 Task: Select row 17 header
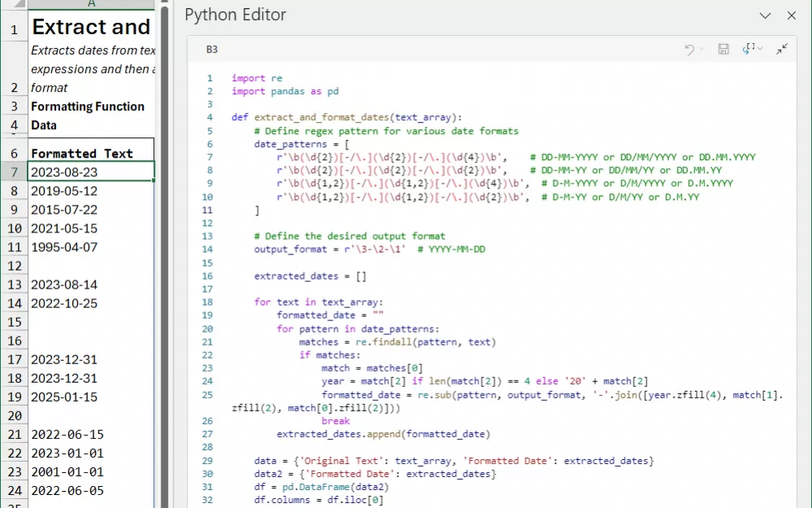tap(14, 359)
